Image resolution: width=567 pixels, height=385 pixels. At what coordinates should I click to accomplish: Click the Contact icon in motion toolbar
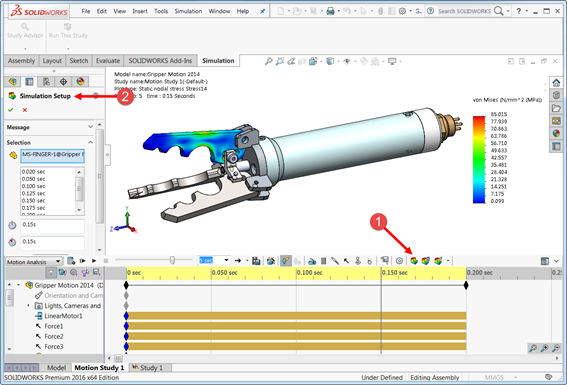click(358, 261)
